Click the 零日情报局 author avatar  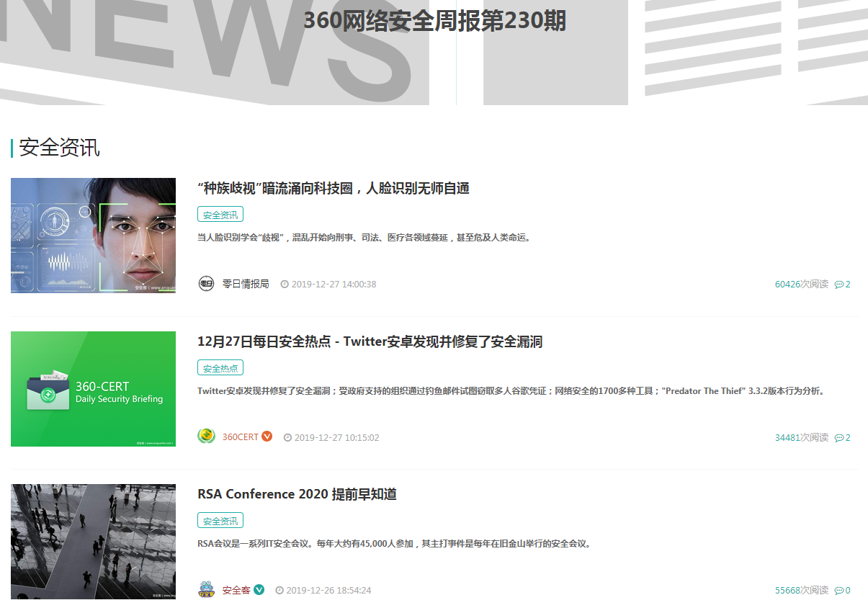tap(206, 284)
